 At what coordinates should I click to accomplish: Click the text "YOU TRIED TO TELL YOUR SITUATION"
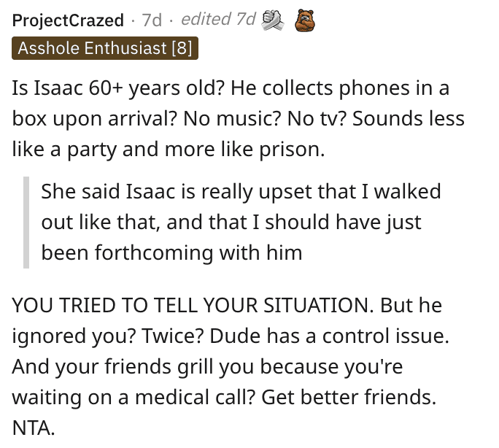click(193, 305)
